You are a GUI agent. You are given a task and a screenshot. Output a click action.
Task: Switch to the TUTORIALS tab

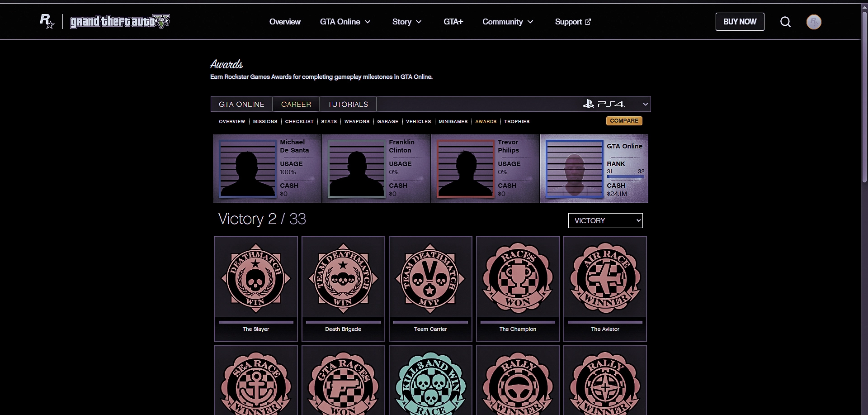348,104
